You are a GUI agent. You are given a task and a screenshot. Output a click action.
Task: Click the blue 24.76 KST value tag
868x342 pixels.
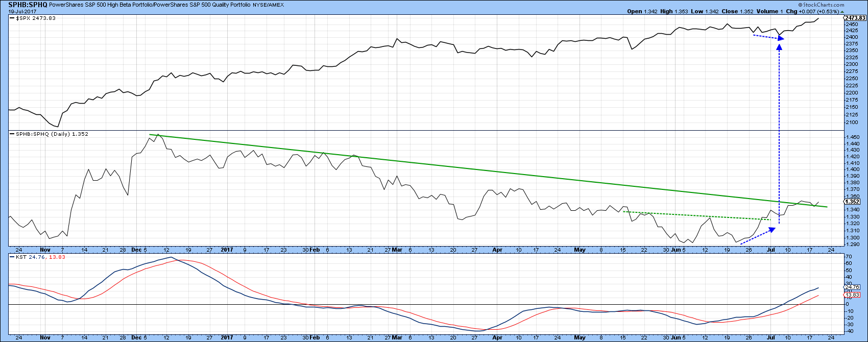tap(853, 287)
